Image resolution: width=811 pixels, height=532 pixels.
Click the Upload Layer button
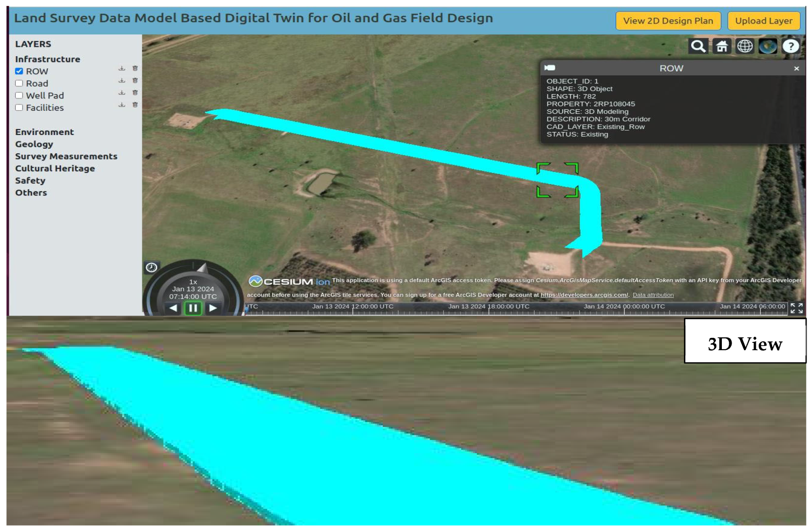(763, 21)
